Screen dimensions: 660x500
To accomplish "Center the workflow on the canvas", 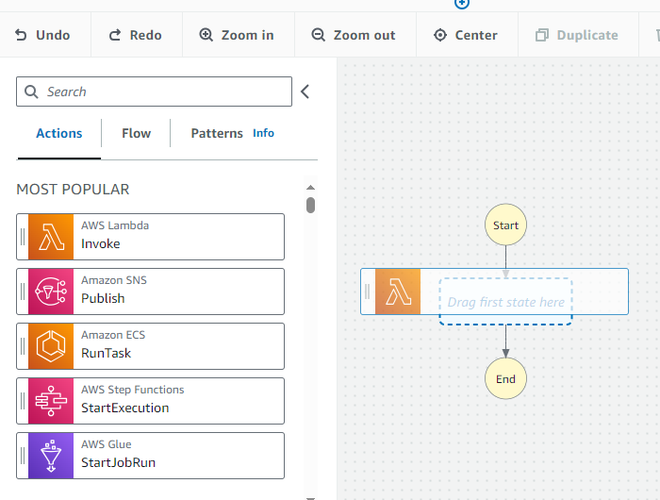I will [465, 35].
